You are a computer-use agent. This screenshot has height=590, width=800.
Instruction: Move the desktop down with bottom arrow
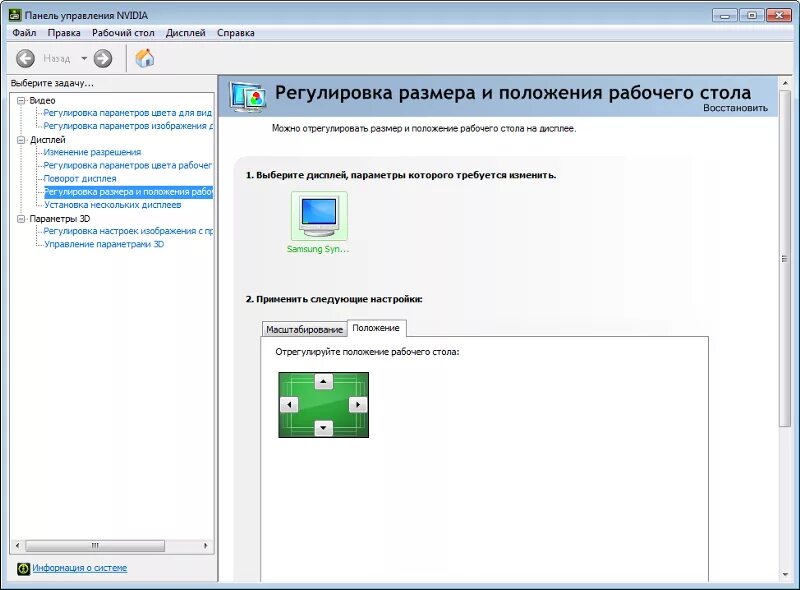coord(323,428)
